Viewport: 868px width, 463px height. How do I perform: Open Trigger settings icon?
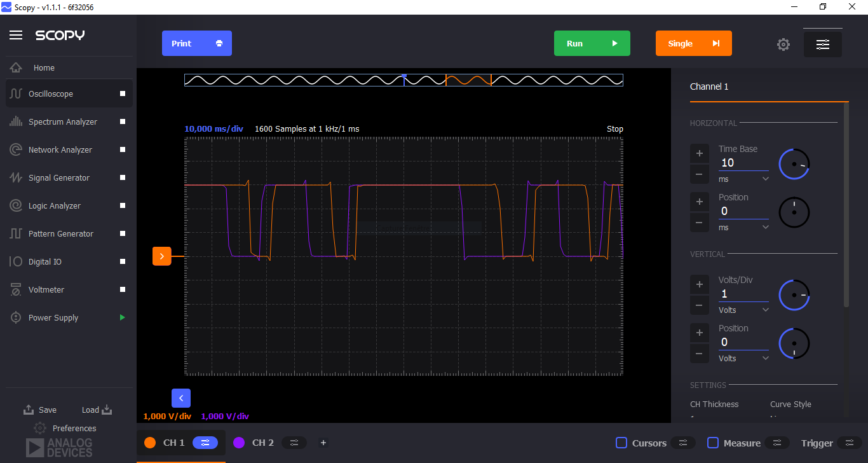click(x=850, y=443)
